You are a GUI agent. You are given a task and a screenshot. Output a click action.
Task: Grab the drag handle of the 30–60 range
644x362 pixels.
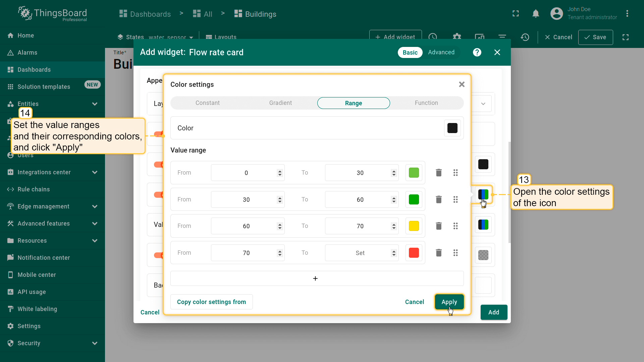455,199
